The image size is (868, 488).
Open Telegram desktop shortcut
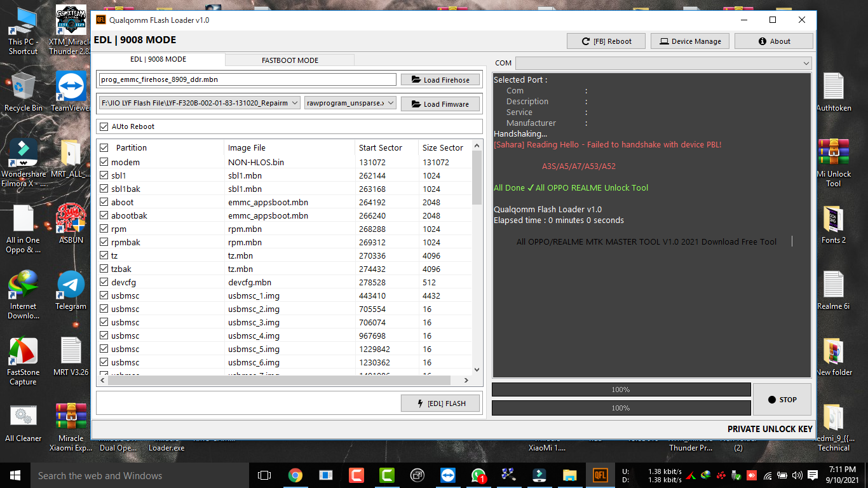click(x=71, y=290)
